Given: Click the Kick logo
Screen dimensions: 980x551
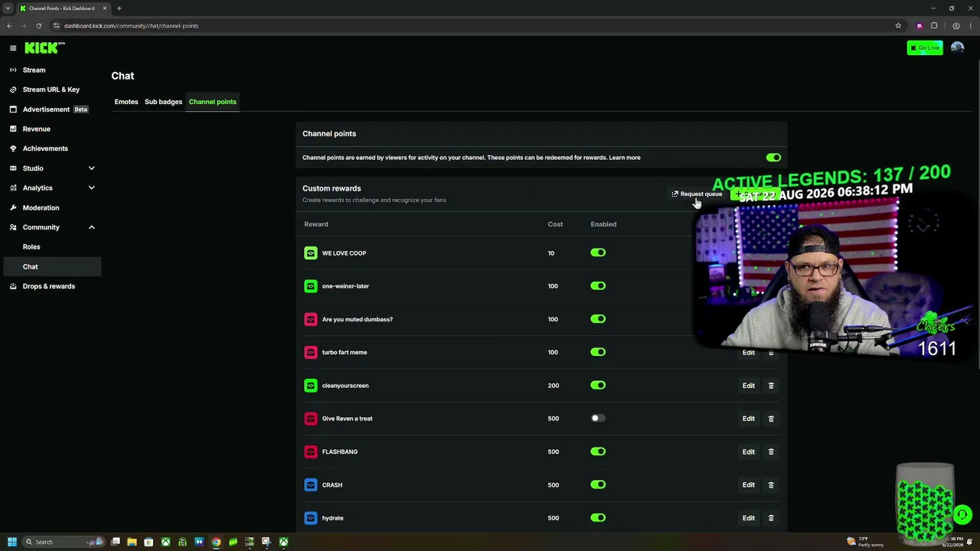Looking at the screenshot, I should (44, 47).
